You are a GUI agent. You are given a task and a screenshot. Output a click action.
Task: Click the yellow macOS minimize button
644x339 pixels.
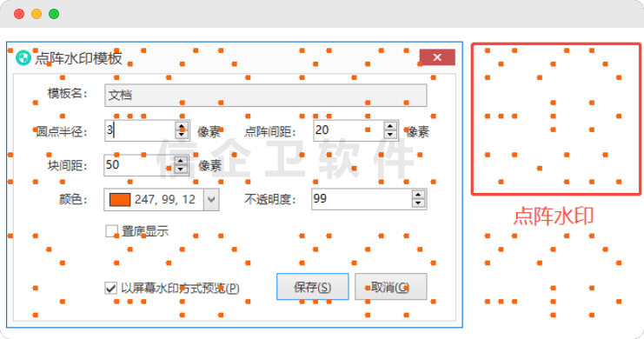[37, 14]
